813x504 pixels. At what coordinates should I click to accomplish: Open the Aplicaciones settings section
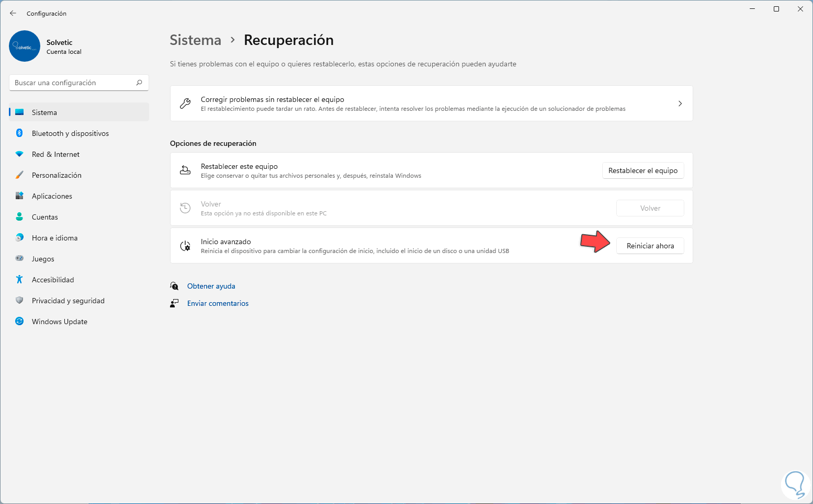point(52,196)
